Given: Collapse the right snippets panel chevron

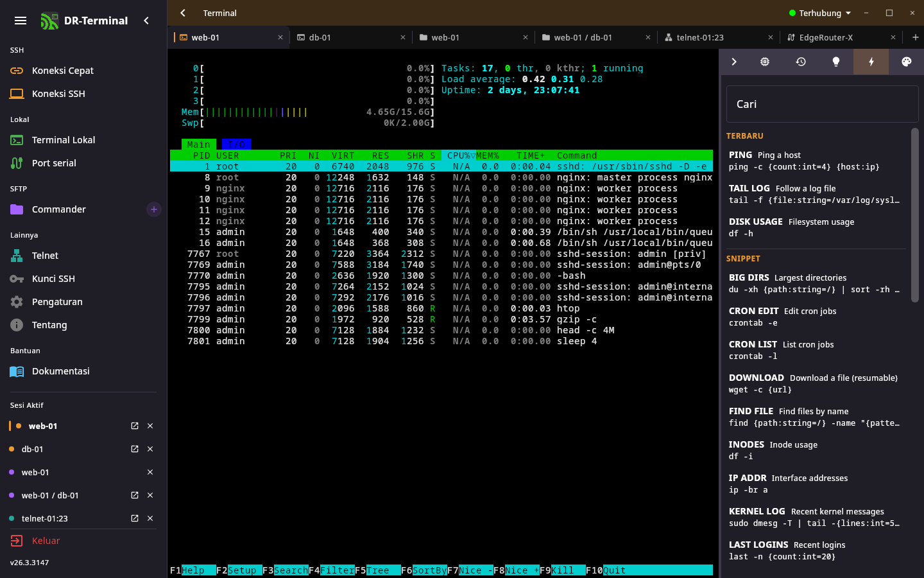Looking at the screenshot, I should point(734,62).
